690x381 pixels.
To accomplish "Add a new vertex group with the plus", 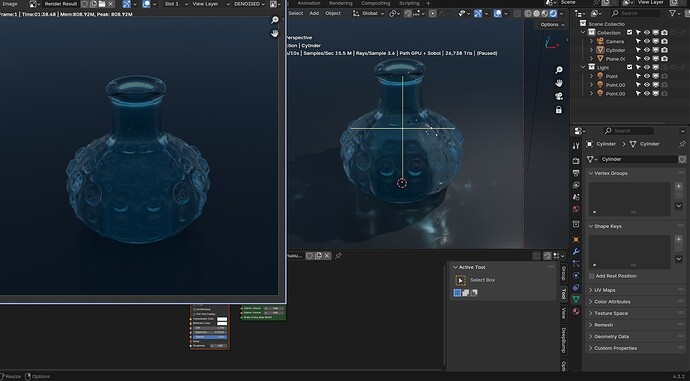I will (679, 186).
